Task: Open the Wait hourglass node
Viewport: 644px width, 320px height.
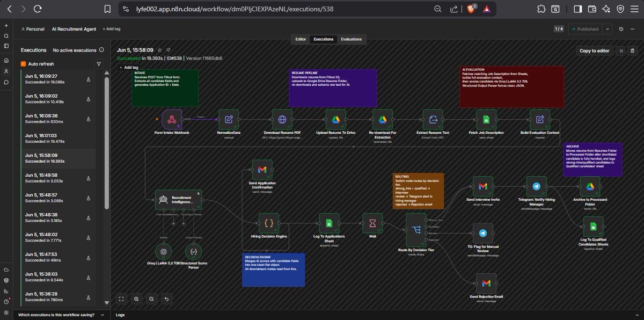Action: tap(372, 223)
